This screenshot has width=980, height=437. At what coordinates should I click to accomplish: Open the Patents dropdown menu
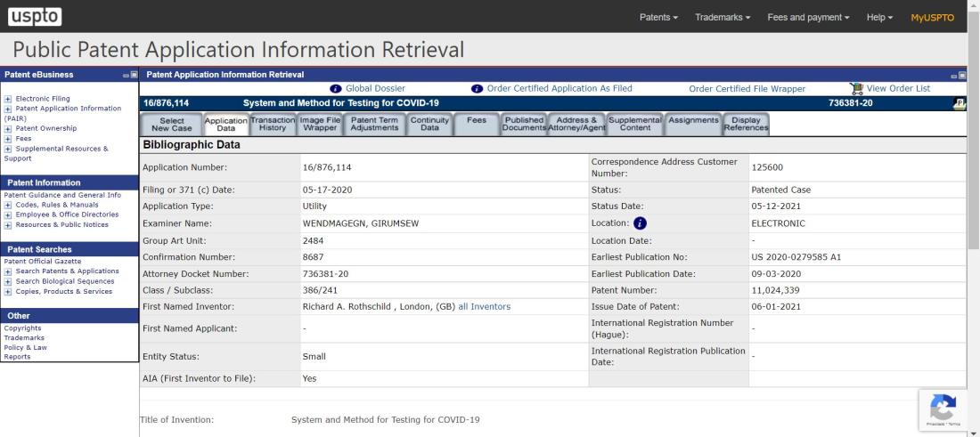point(658,18)
